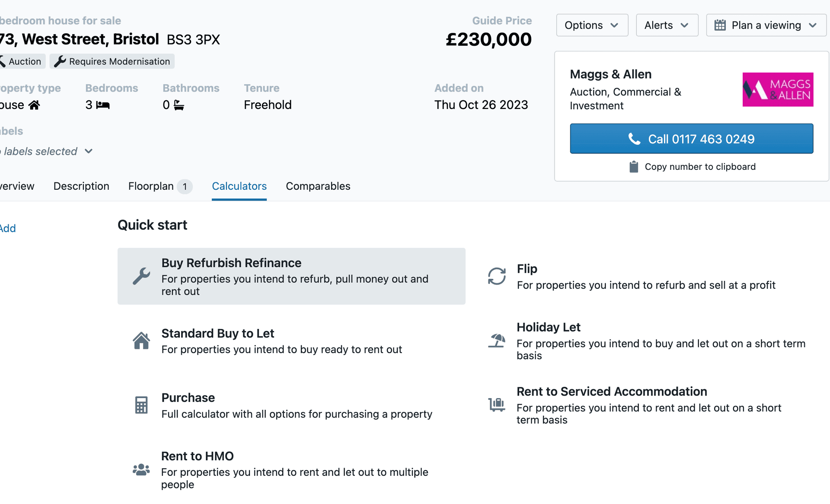
Task: Open the Options dropdown
Action: (x=592, y=25)
